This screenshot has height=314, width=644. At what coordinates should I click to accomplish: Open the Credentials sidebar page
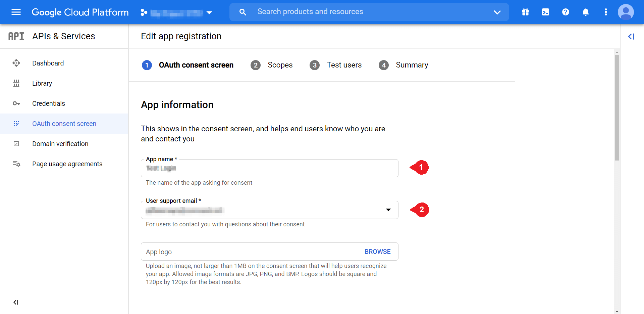pos(49,103)
